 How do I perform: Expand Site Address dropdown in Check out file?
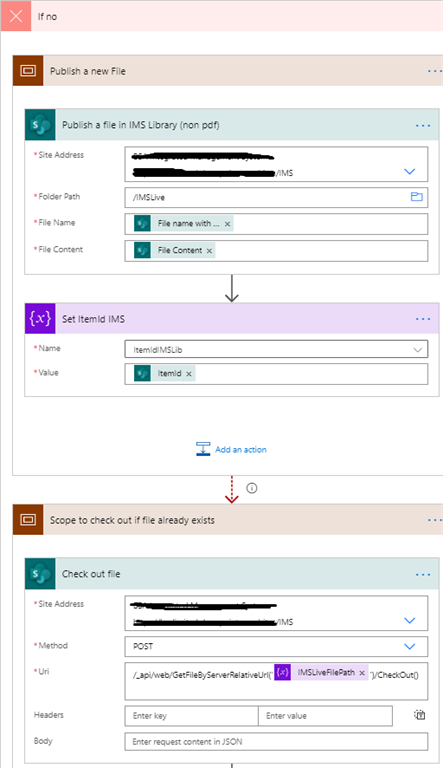click(x=410, y=621)
